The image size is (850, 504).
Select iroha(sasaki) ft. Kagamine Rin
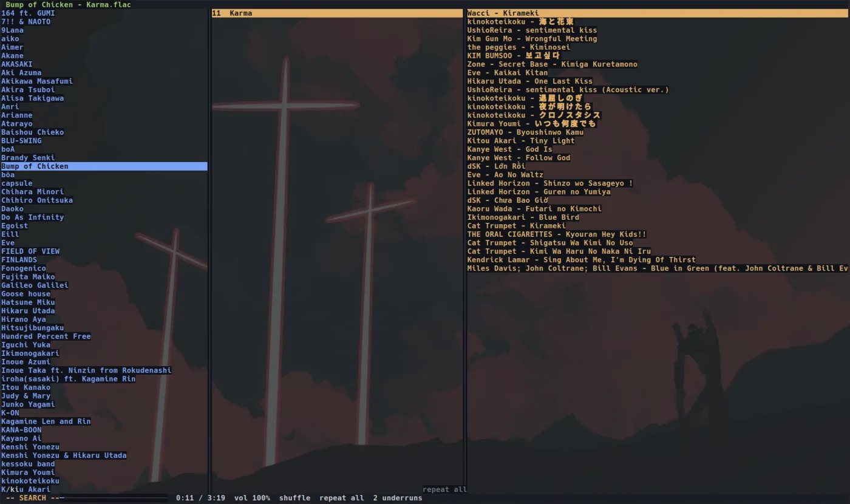click(x=69, y=378)
